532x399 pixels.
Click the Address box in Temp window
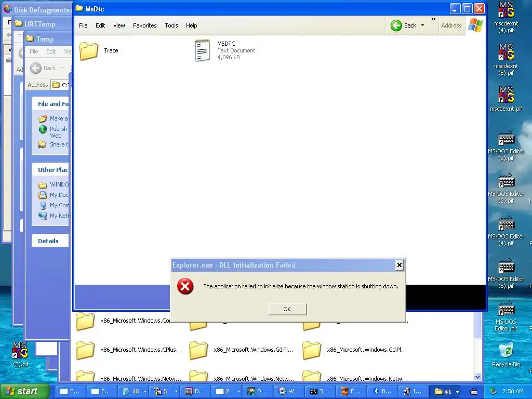click(x=60, y=85)
